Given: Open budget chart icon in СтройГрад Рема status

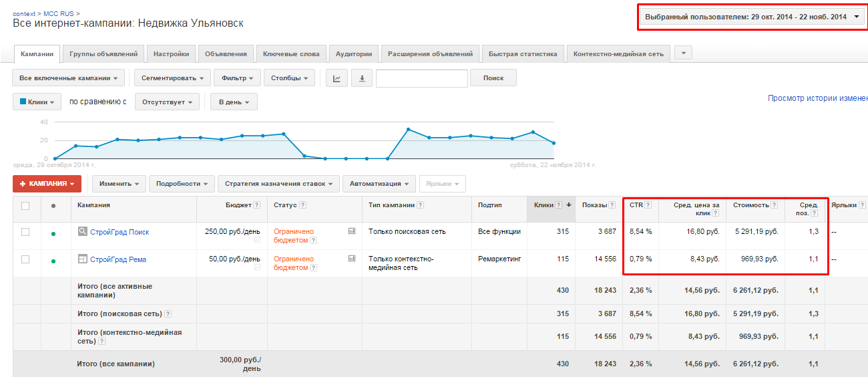Looking at the screenshot, I should click(352, 258).
